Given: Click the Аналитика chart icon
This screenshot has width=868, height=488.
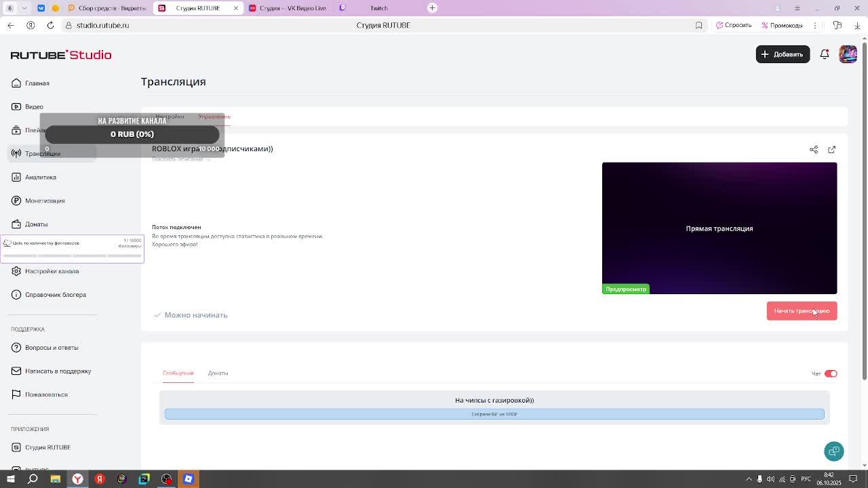Looking at the screenshot, I should pyautogui.click(x=16, y=177).
